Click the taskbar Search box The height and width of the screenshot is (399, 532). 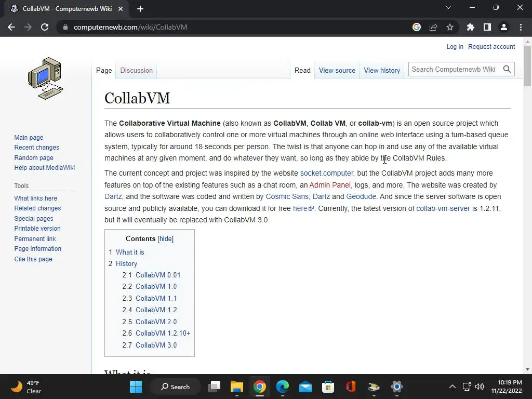(176, 387)
